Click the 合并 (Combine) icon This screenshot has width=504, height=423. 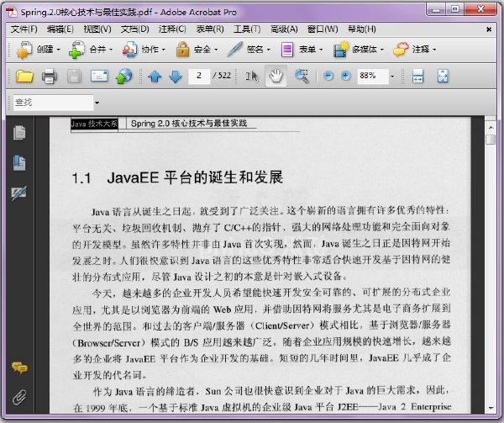(76, 50)
